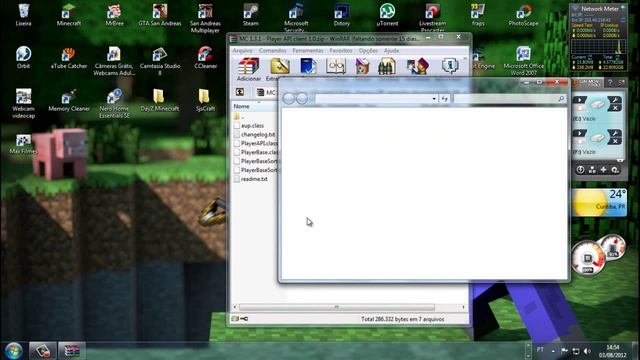
Task: Open the SpCraft desktop folder
Action: (x=205, y=100)
